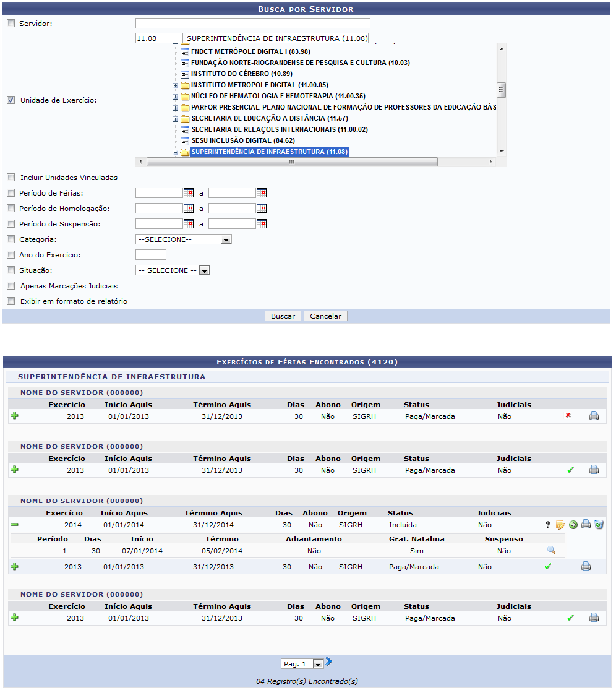Expand Secretaria de Educação a Distância node
The width and height of the screenshot is (616, 690).
pyautogui.click(x=176, y=119)
